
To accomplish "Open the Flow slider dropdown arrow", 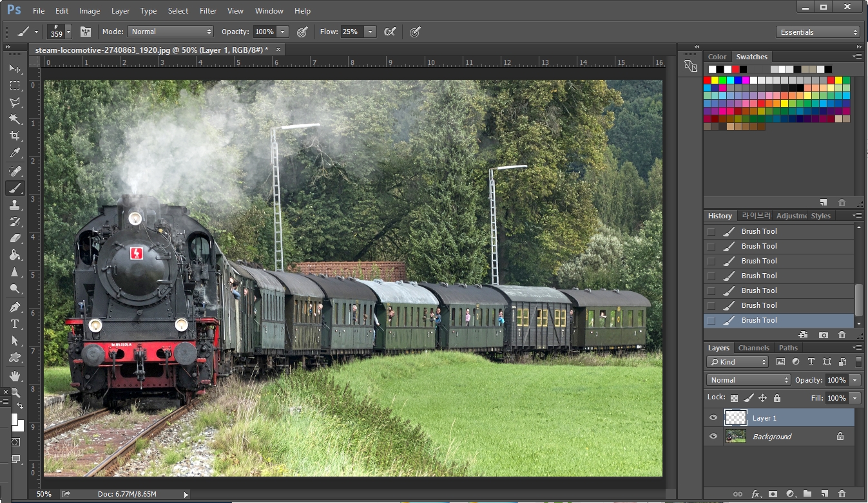I will [371, 32].
